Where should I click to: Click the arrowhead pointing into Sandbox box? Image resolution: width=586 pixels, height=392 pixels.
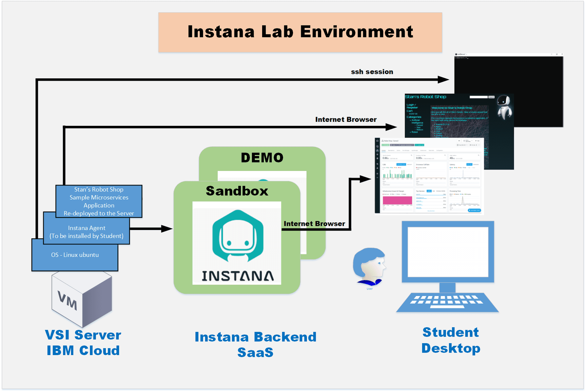167,229
